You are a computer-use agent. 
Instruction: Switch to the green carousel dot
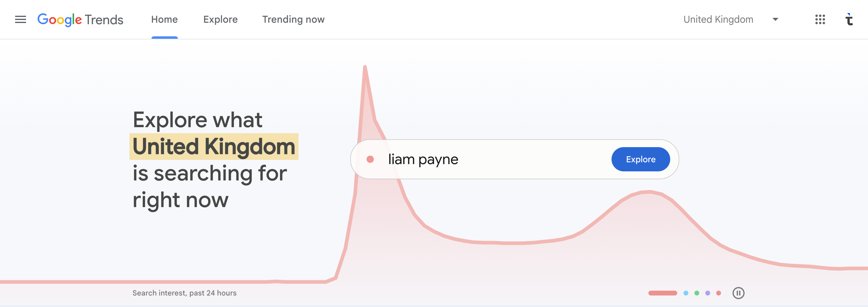tap(697, 293)
